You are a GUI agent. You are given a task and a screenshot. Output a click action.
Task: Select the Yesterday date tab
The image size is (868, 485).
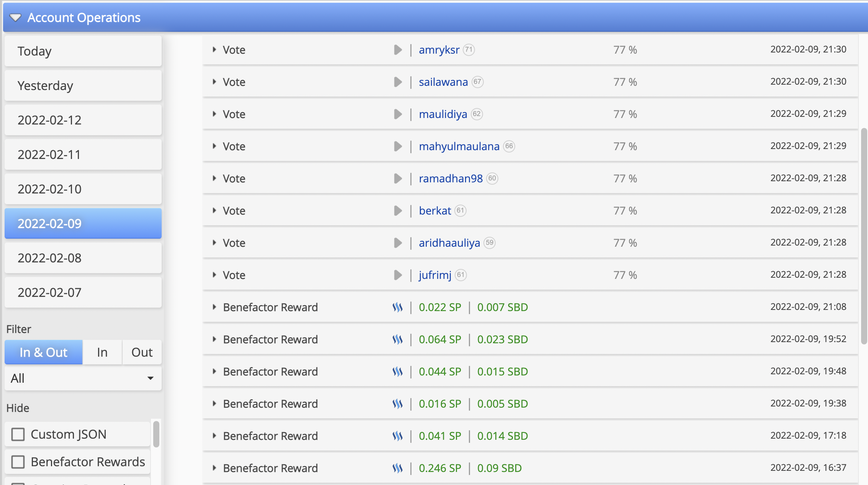(x=83, y=85)
